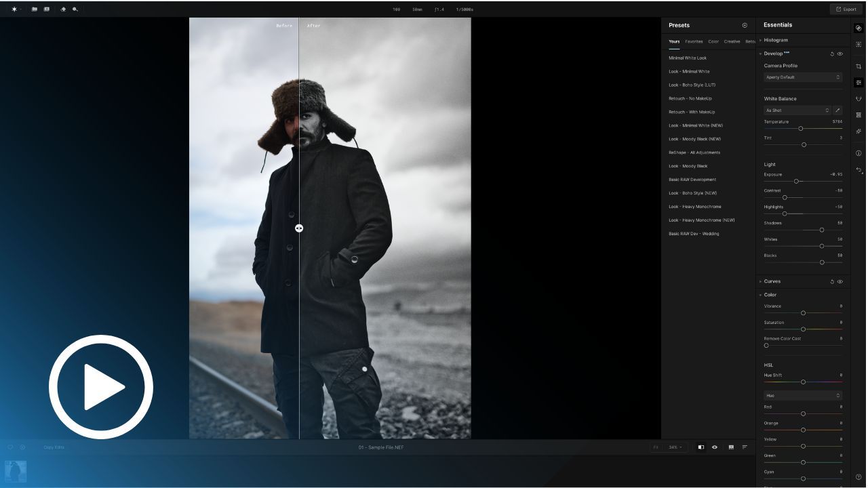Click the Fit zoom button
Viewport: 868px width, 488px height.
[x=656, y=447]
